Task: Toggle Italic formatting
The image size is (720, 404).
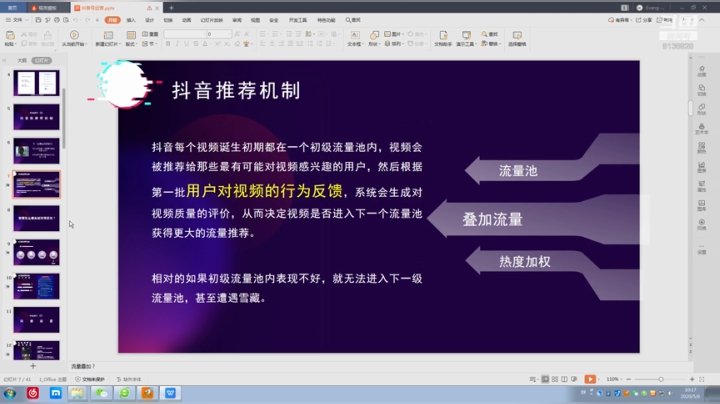Action: pos(177,44)
